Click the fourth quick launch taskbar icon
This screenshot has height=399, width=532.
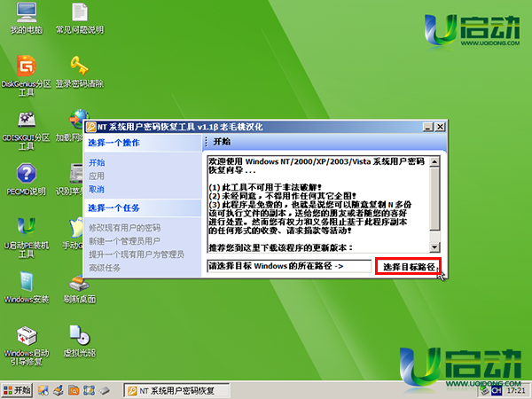tap(89, 390)
